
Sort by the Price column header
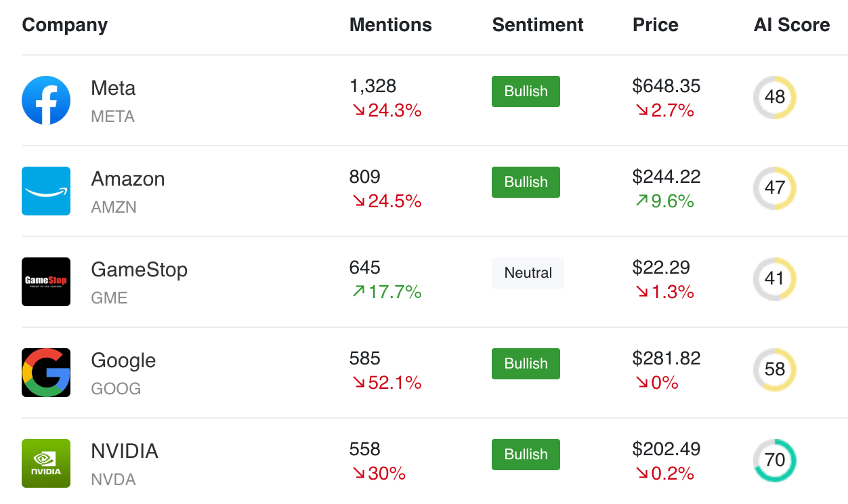point(655,25)
